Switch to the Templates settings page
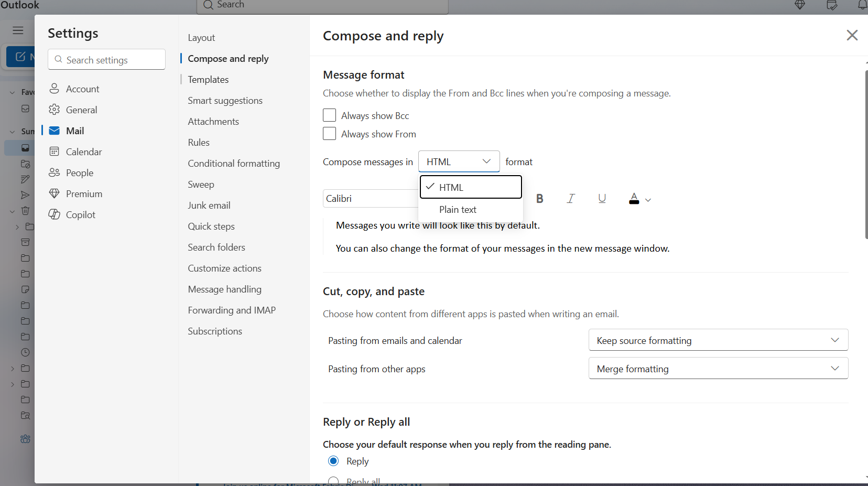The width and height of the screenshot is (868, 486). [208, 79]
